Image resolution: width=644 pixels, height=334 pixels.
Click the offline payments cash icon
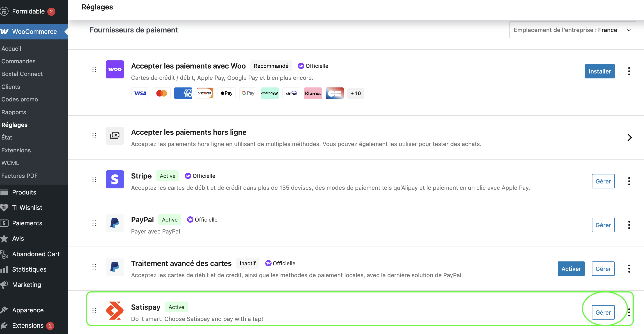pyautogui.click(x=114, y=136)
